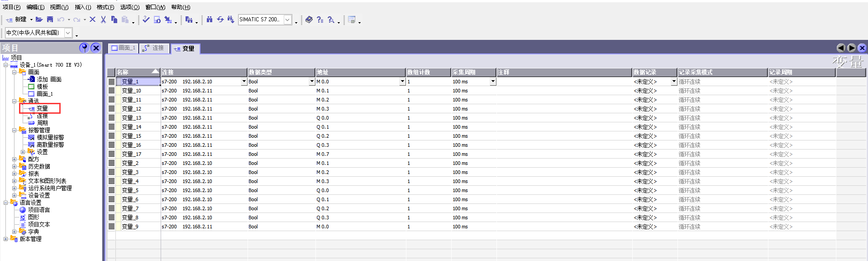868x261 pixels.
Task: Open the 中文(中华人民共和国) language dropdown
Action: point(68,33)
